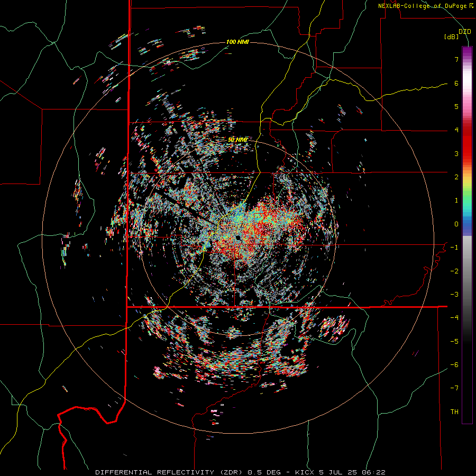Click the 4 value on the scale
Image resolution: width=476 pixels, height=476 pixels.
(x=456, y=130)
